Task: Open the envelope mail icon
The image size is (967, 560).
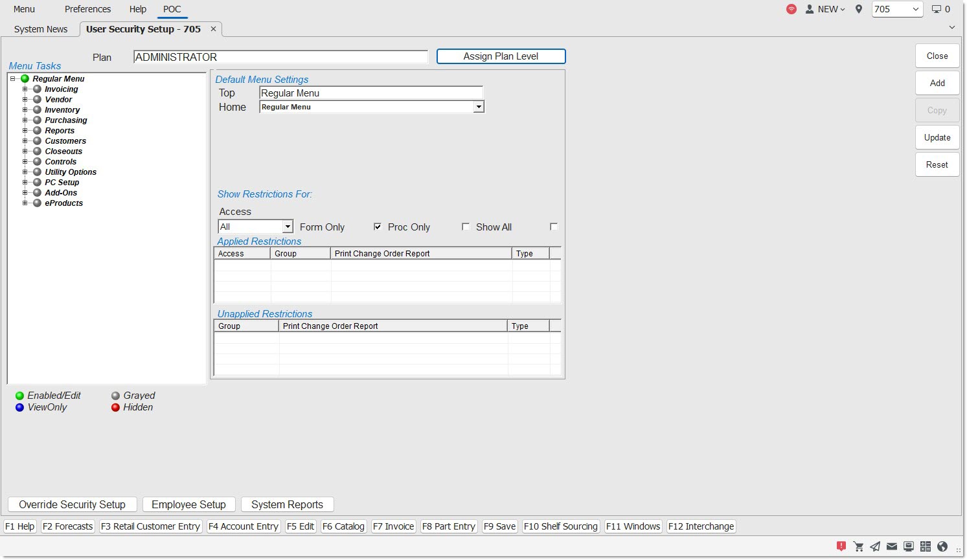Action: pyautogui.click(x=892, y=546)
